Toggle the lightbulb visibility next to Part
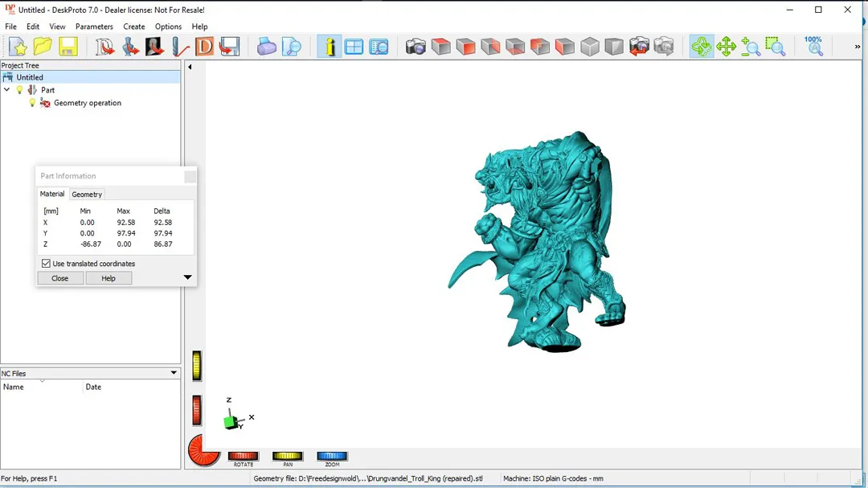The image size is (868, 488). [20, 90]
